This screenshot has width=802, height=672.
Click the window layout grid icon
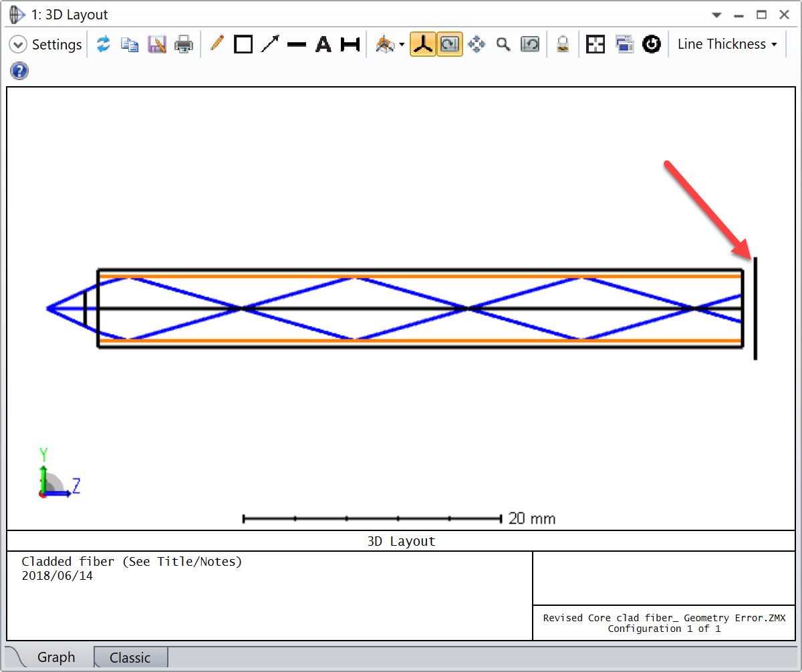[x=595, y=45]
